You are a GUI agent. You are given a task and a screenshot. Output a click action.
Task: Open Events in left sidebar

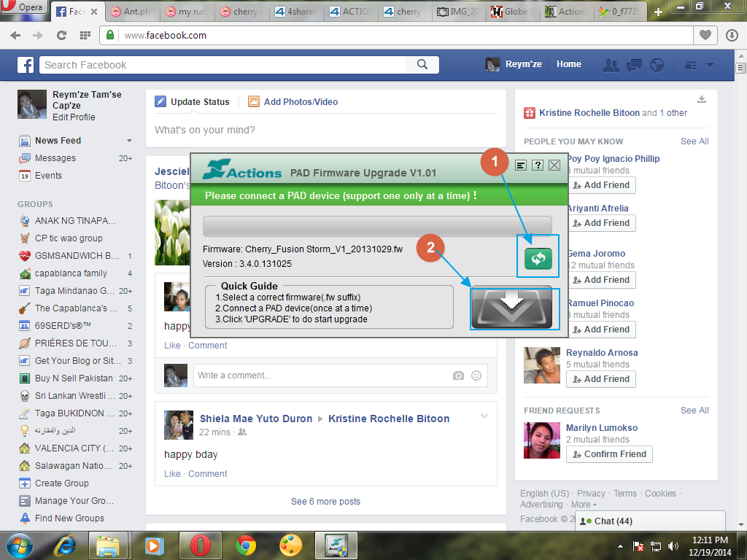click(x=48, y=176)
